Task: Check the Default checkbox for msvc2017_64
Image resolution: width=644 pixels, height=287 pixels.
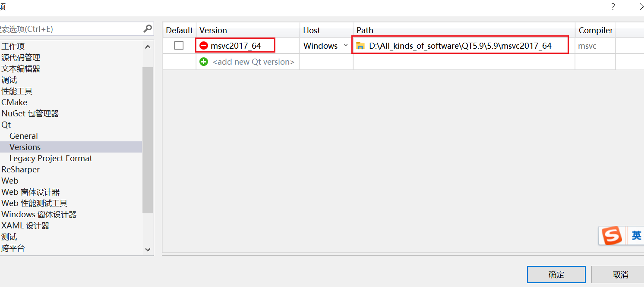Action: point(179,45)
